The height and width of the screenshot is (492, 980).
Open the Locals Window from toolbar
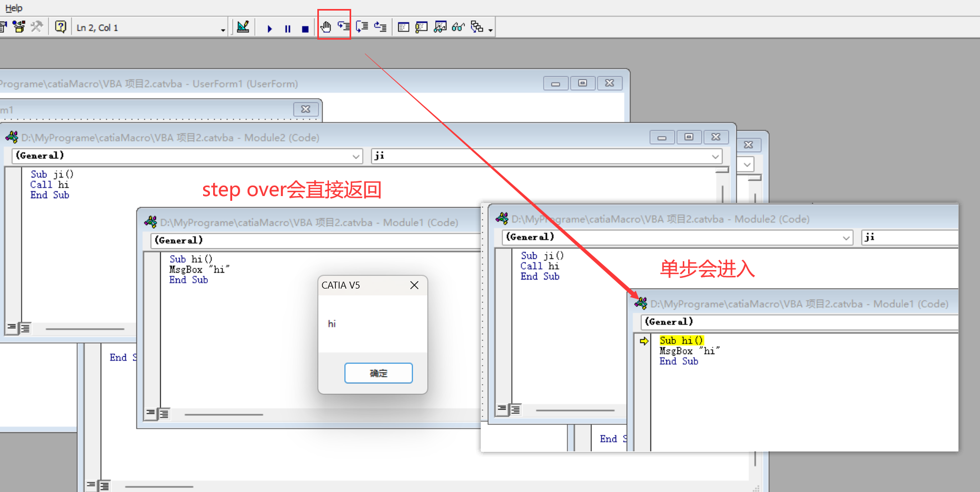[404, 27]
